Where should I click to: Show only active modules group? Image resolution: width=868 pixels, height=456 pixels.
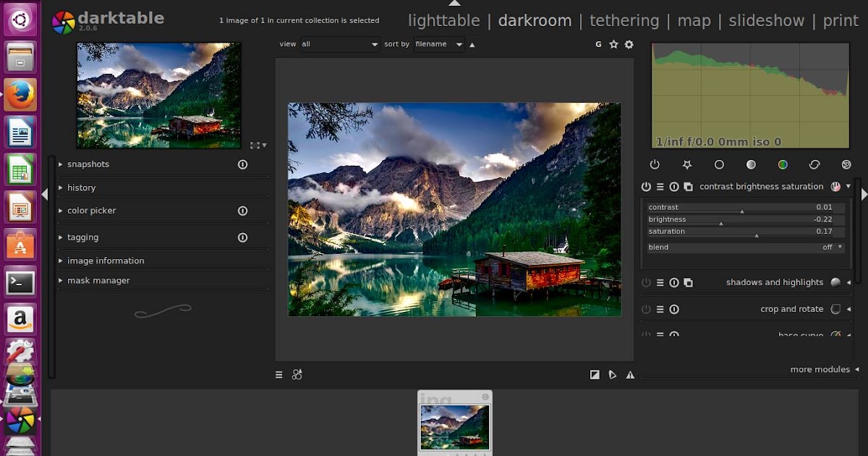click(x=655, y=165)
